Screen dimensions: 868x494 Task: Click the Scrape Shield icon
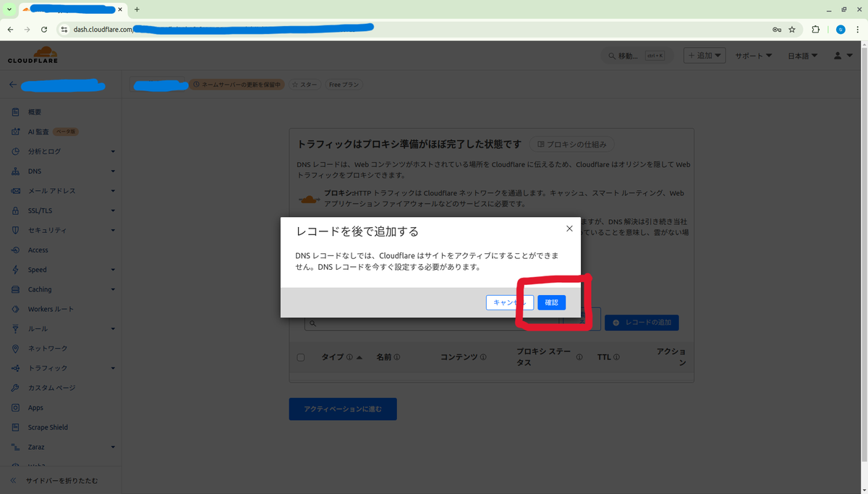pos(15,427)
